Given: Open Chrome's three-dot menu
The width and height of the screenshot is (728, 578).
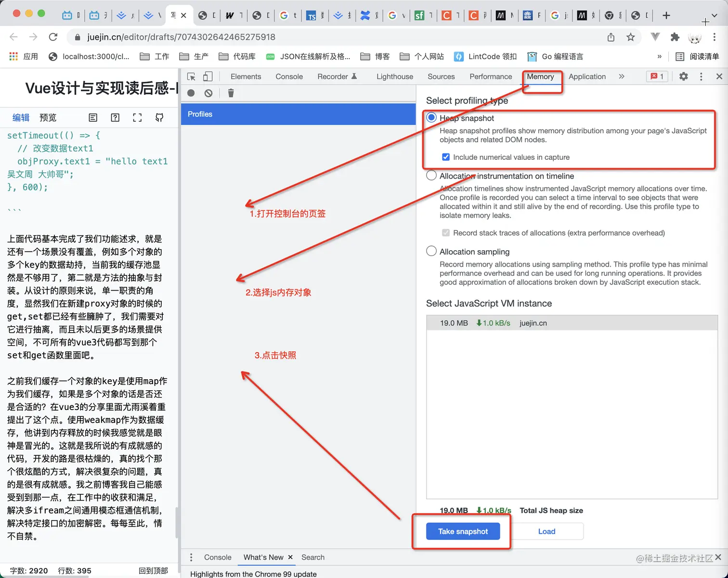Looking at the screenshot, I should [x=715, y=37].
